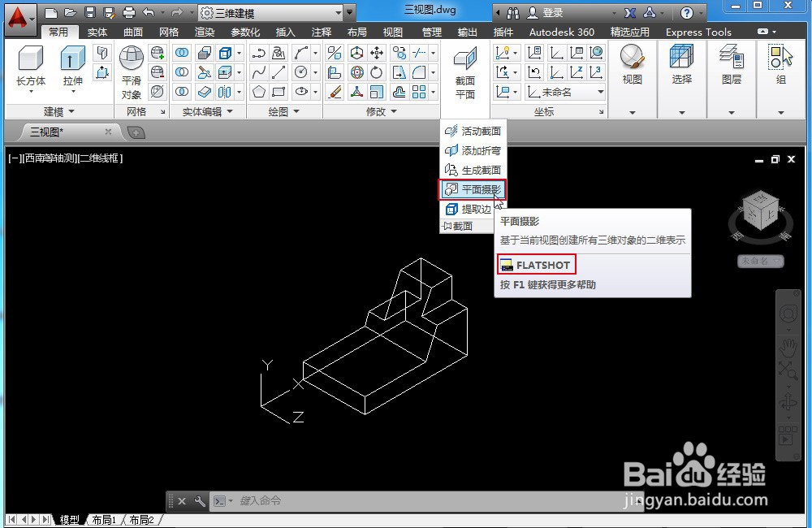Viewport: 812px width, 528px height.
Task: Click the UCS World globe icon
Action: [x=597, y=53]
